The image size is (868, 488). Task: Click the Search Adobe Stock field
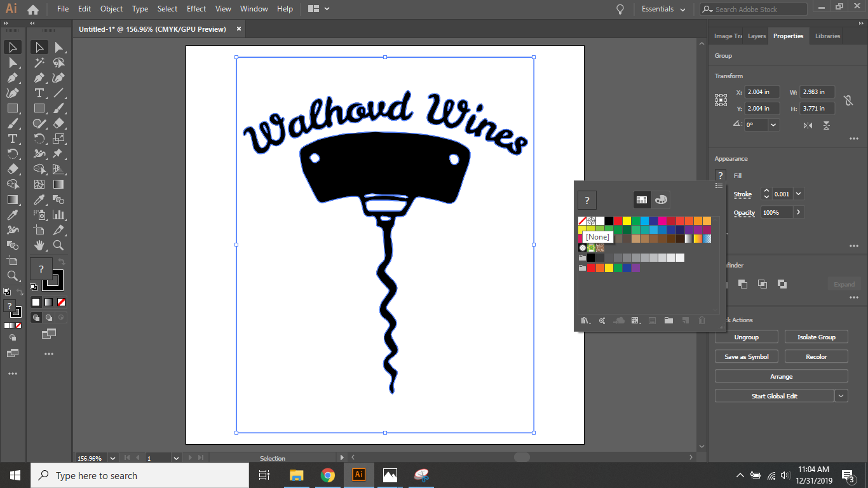[753, 9]
